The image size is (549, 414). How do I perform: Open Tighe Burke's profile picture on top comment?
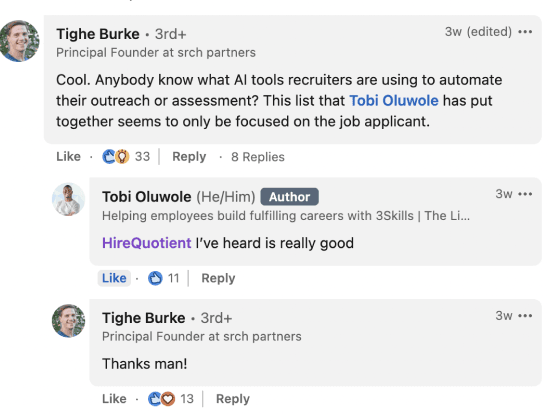[19, 41]
